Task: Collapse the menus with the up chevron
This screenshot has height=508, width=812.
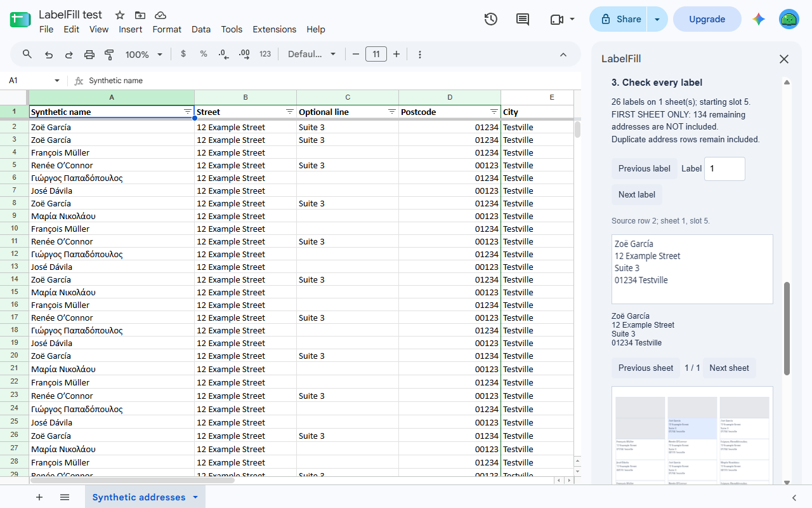Action: click(x=563, y=55)
